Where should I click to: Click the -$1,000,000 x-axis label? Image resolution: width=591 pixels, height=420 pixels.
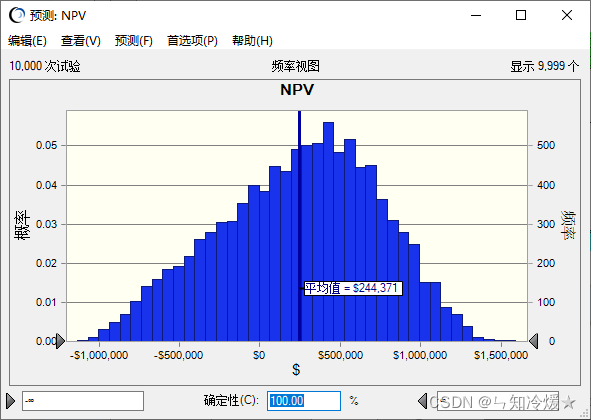click(x=99, y=355)
